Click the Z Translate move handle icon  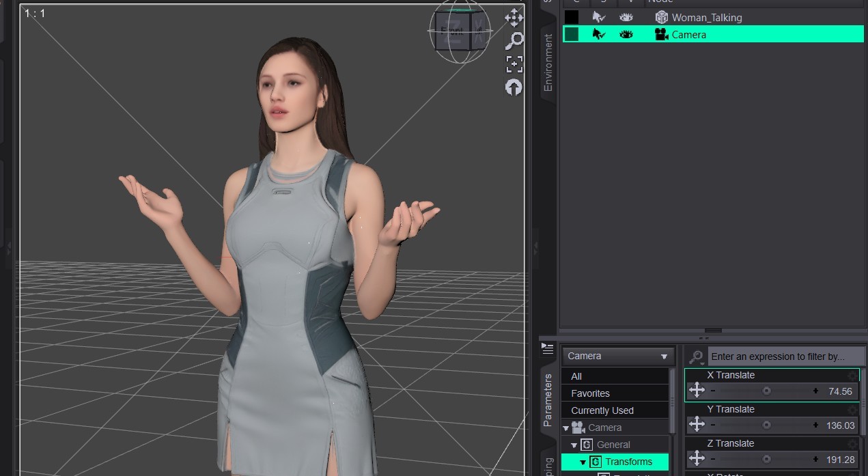(697, 458)
